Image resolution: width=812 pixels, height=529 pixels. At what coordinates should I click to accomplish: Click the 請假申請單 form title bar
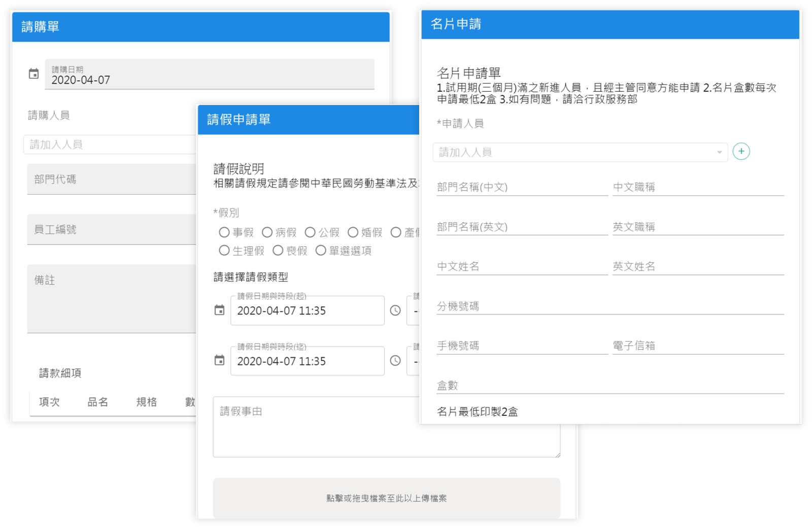[309, 120]
